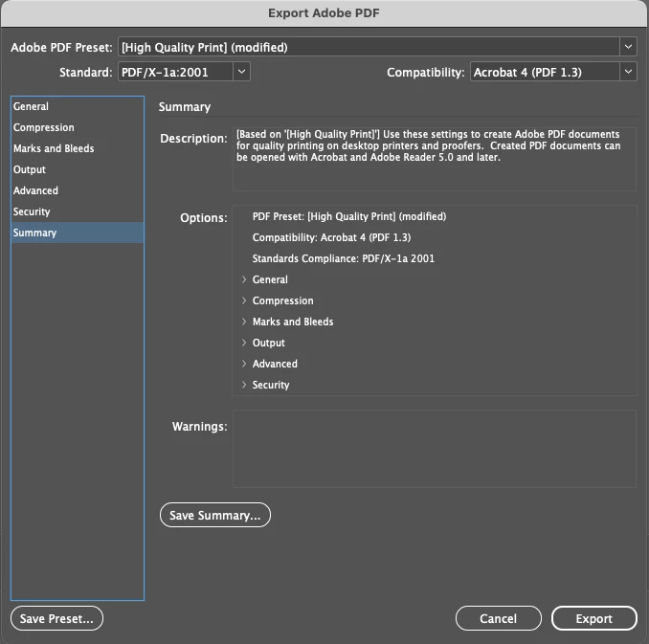Viewport: 649px width, 644px height.
Task: Open the Adobe PDF Preset dropdown
Action: pos(377,47)
